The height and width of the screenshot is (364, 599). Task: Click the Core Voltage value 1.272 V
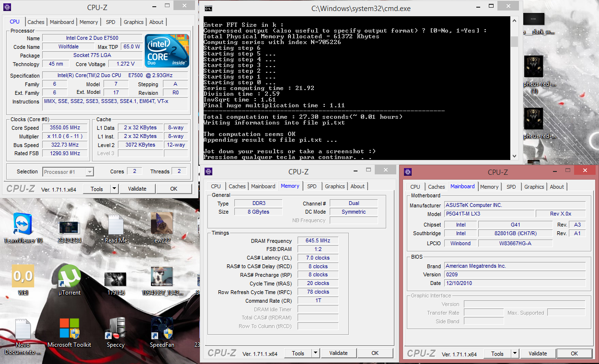point(126,64)
